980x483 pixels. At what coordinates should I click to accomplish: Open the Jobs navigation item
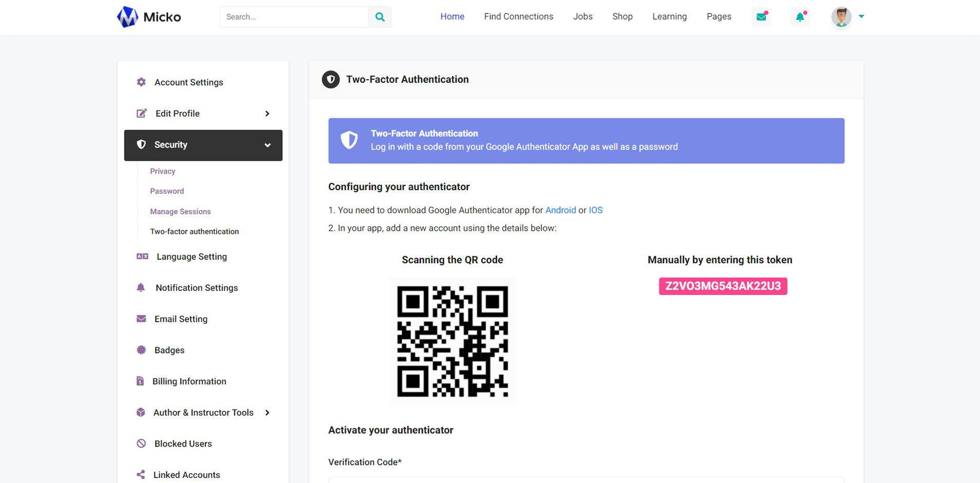click(x=582, y=16)
